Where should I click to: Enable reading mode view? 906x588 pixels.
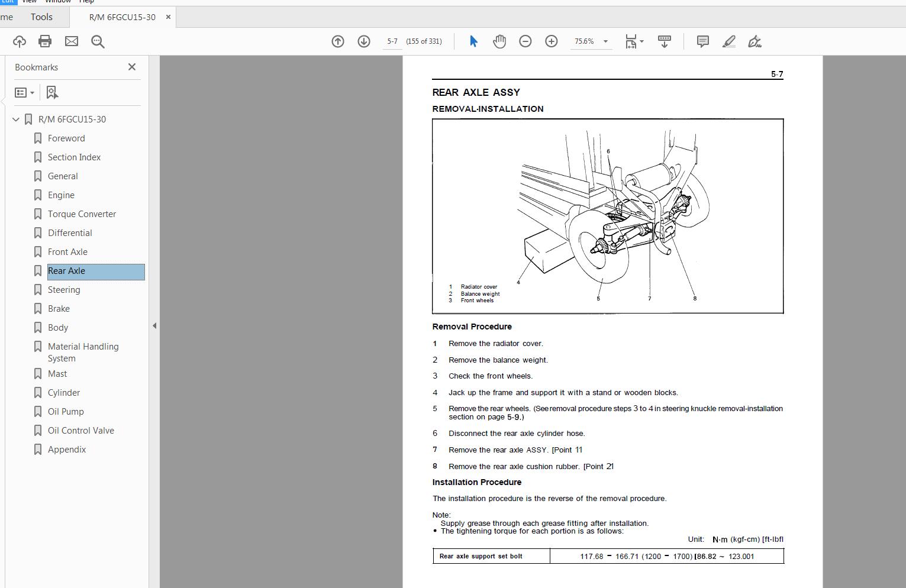(x=665, y=41)
